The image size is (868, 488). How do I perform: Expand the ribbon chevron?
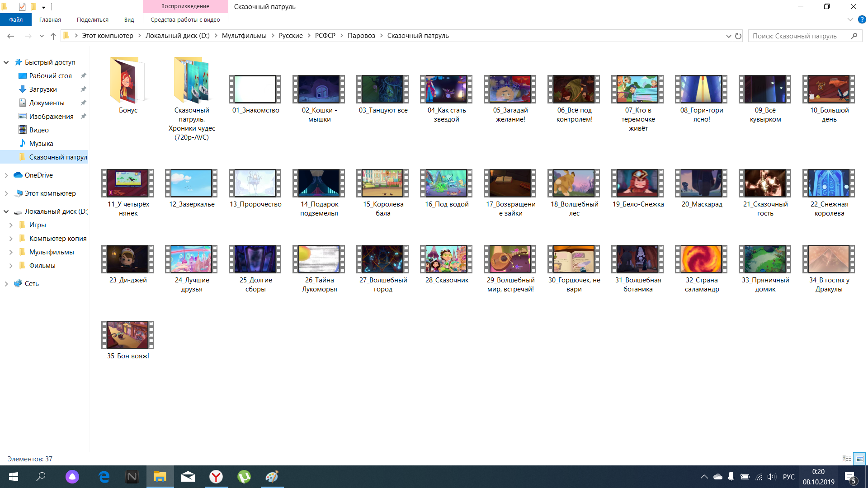pyautogui.click(x=850, y=19)
